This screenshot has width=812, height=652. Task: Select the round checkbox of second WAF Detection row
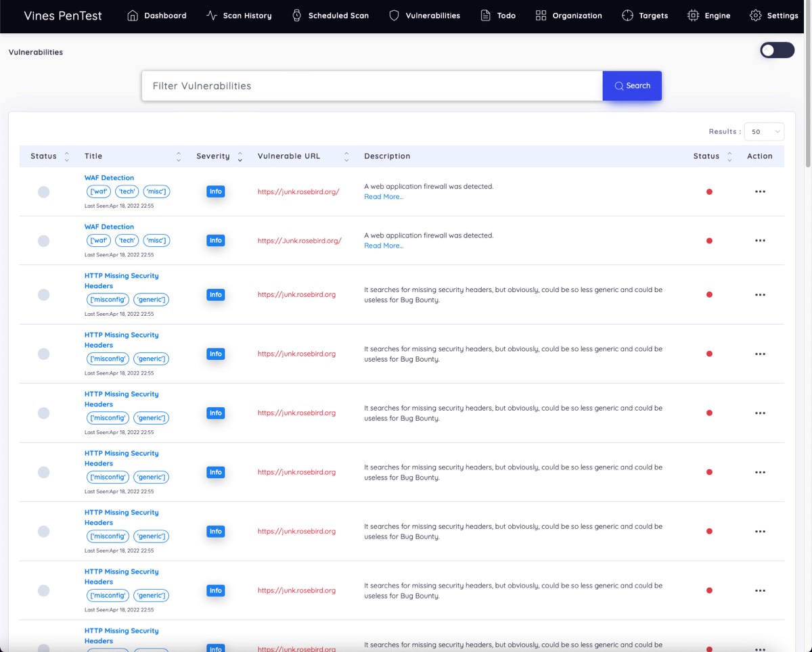tap(43, 241)
